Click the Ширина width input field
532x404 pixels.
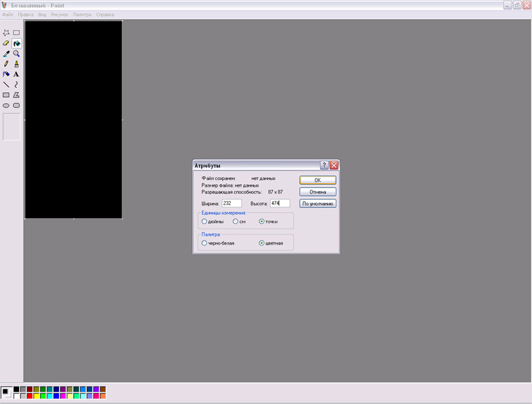pos(231,203)
